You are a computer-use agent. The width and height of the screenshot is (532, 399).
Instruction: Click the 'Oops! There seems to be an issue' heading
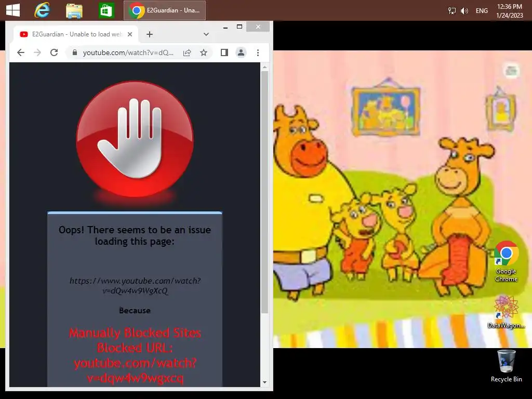point(135,235)
